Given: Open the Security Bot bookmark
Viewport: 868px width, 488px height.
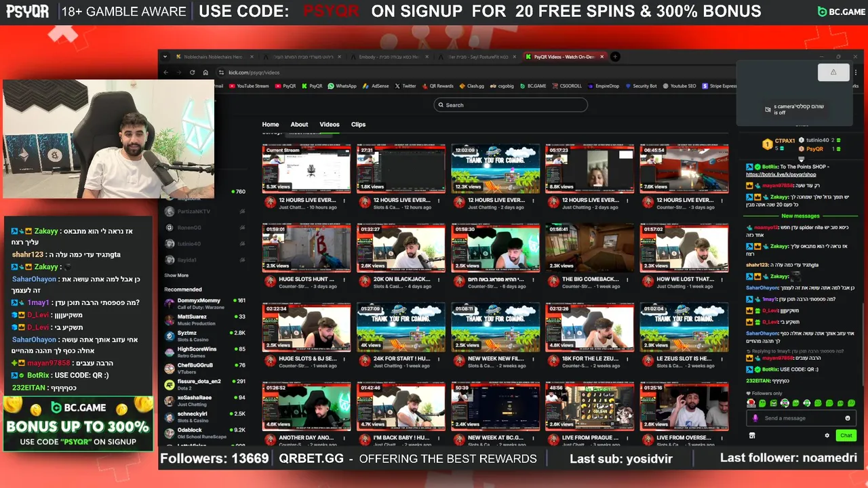Looking at the screenshot, I should click(641, 86).
